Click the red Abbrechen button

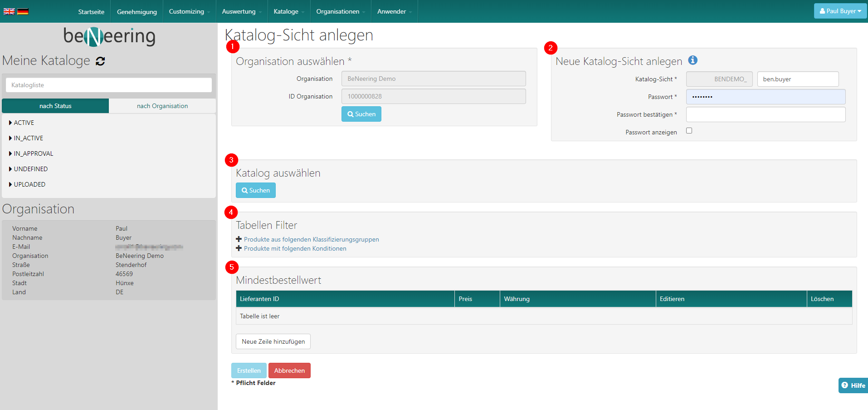pyautogui.click(x=289, y=370)
